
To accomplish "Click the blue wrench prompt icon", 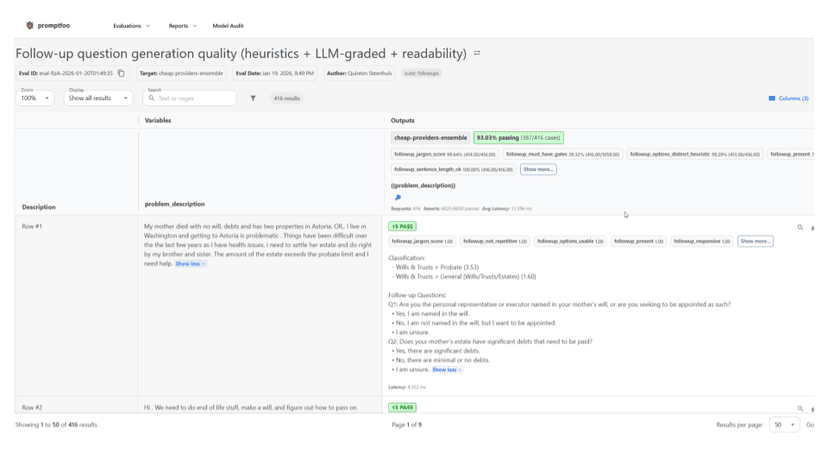I will (397, 198).
